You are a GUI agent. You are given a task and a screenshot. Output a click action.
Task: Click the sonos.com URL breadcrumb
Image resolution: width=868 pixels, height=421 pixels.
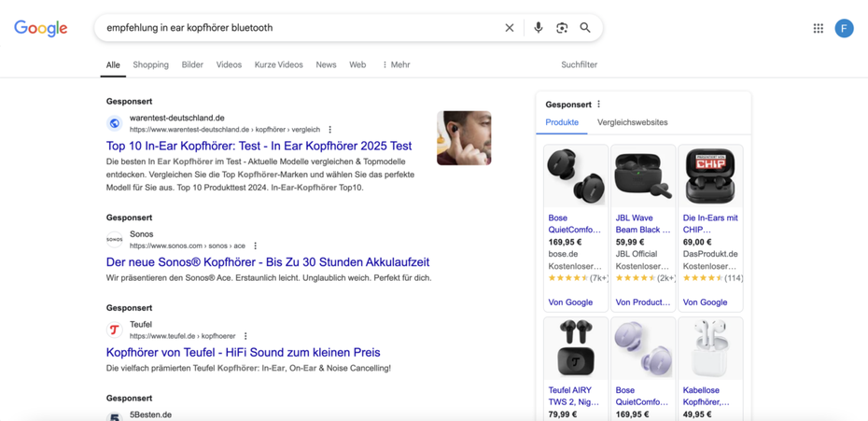click(x=188, y=246)
